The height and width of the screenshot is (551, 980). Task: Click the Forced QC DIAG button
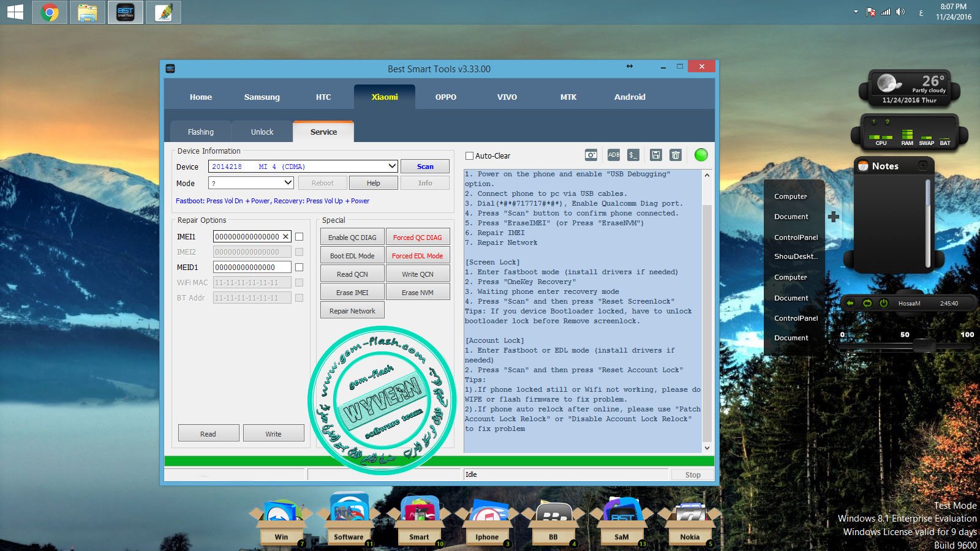click(x=418, y=237)
